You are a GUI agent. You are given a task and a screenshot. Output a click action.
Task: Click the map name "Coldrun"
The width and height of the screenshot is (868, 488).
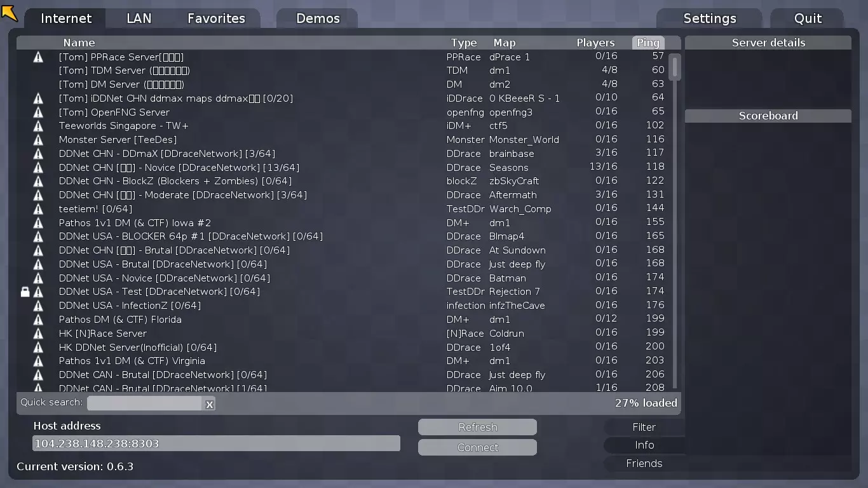pyautogui.click(x=508, y=334)
